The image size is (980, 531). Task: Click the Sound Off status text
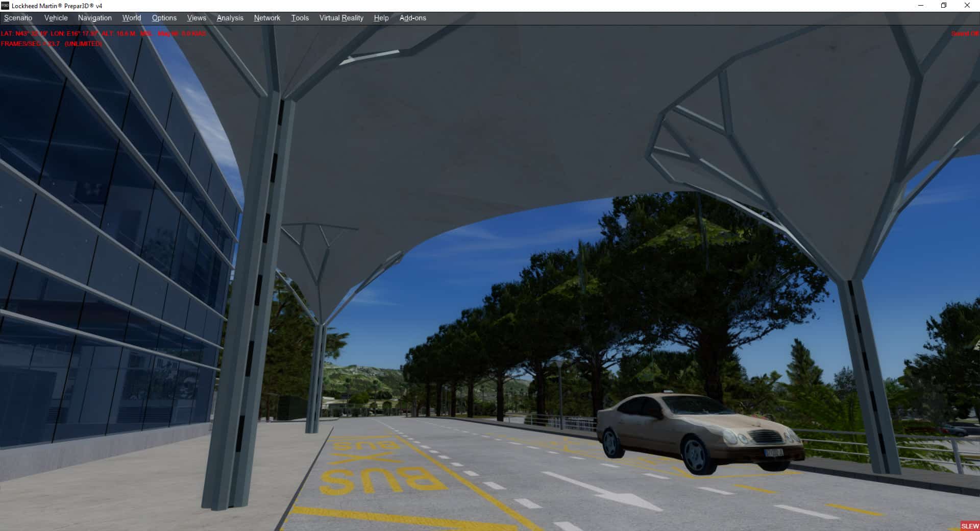[964, 34]
